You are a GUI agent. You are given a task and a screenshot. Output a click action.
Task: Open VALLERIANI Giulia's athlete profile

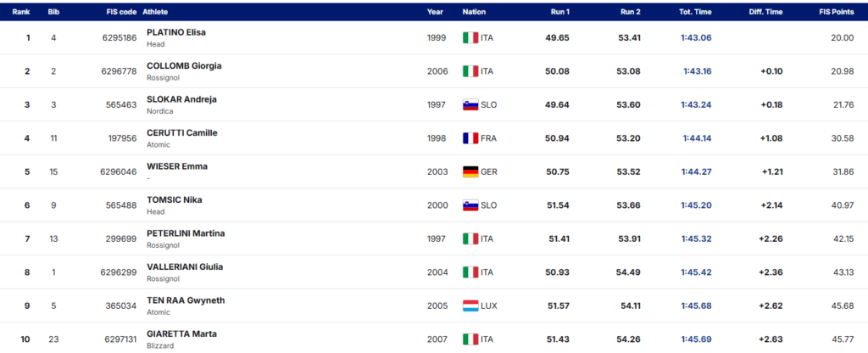tap(185, 266)
